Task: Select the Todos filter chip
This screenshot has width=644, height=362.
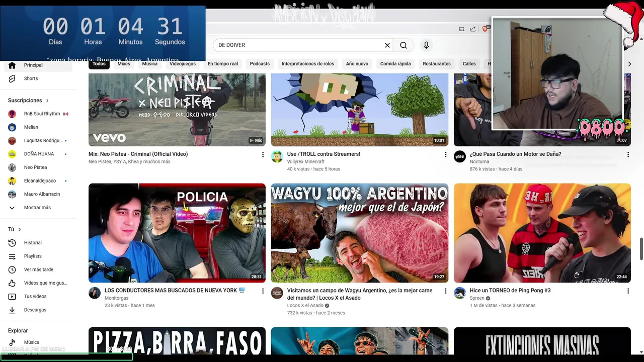Action: [99, 64]
